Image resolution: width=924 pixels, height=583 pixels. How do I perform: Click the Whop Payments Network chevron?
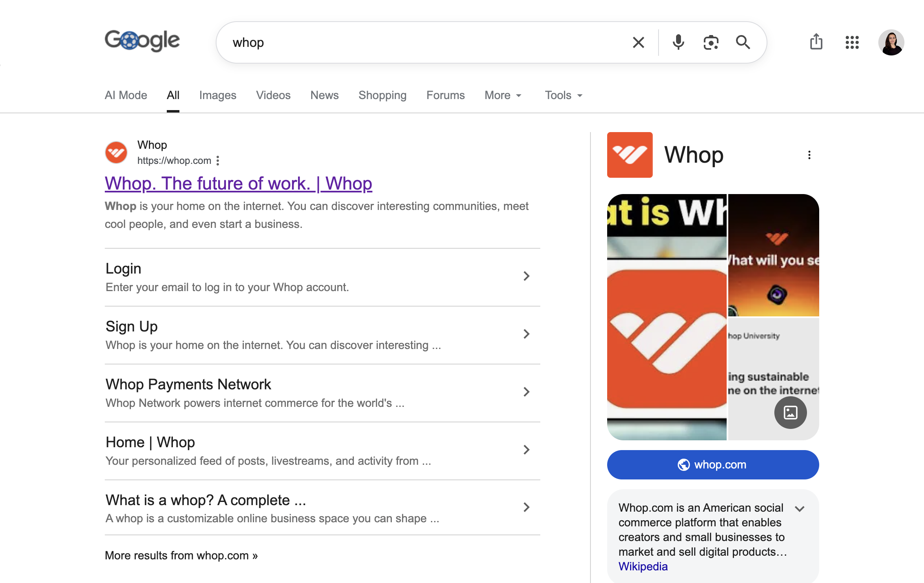pyautogui.click(x=526, y=392)
